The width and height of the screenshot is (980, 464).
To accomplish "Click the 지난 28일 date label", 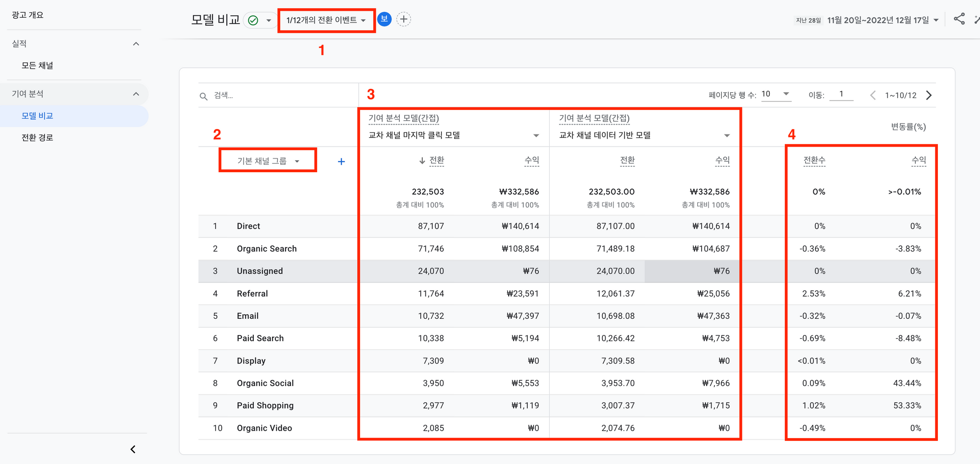I will point(808,21).
